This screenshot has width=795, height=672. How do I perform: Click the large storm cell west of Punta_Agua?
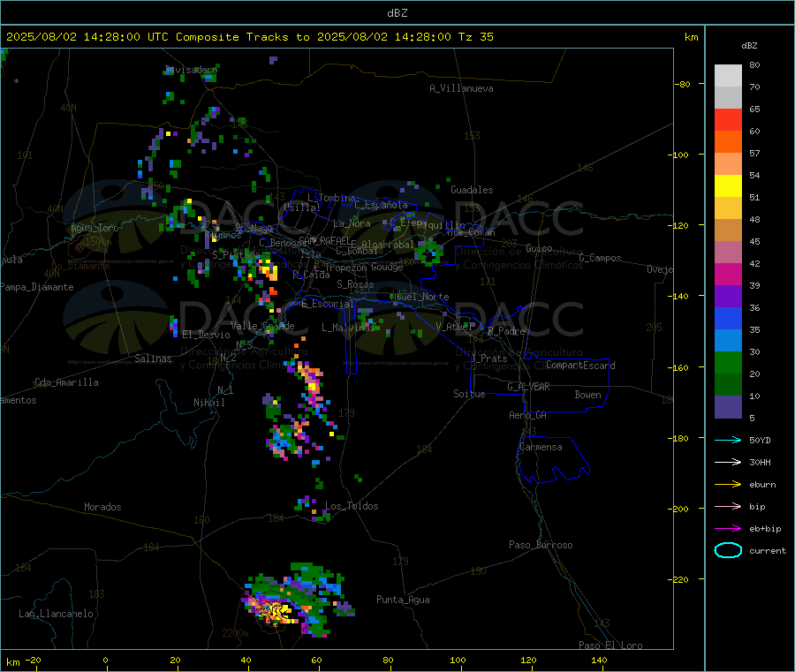click(x=297, y=600)
